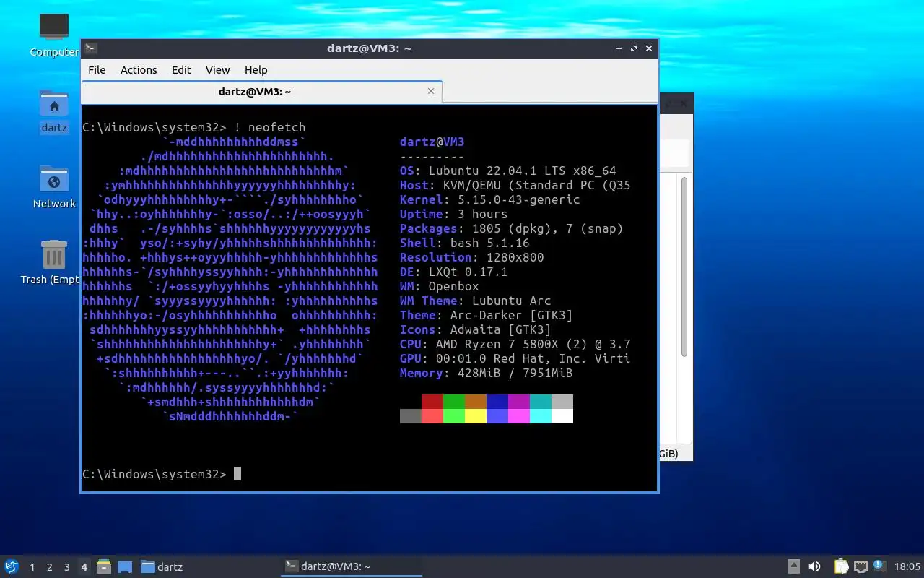Open the View menu
The height and width of the screenshot is (578, 924).
click(217, 70)
